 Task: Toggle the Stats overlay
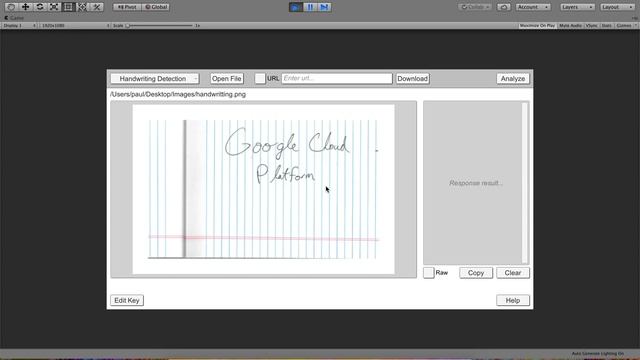pos(607,26)
